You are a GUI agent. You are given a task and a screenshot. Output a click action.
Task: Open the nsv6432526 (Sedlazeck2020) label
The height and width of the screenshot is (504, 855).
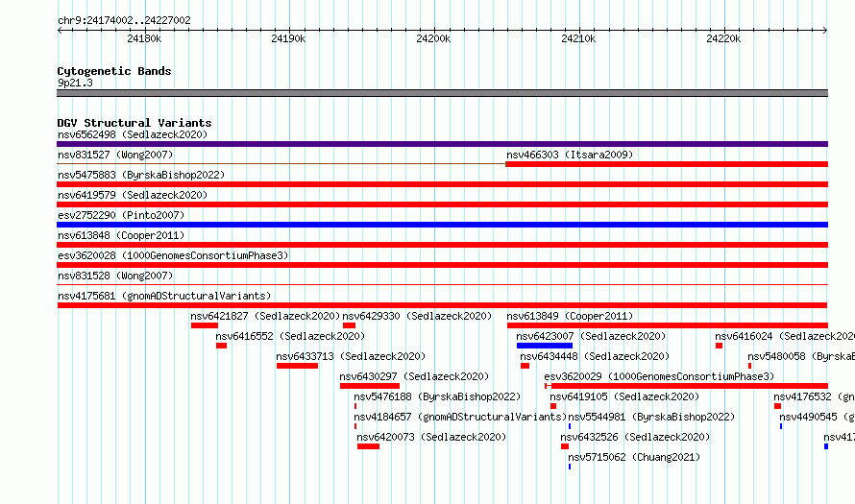(635, 437)
